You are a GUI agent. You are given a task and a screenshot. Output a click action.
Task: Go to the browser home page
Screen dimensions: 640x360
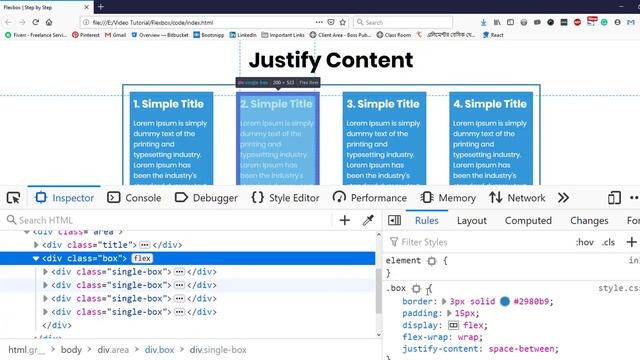click(49, 22)
